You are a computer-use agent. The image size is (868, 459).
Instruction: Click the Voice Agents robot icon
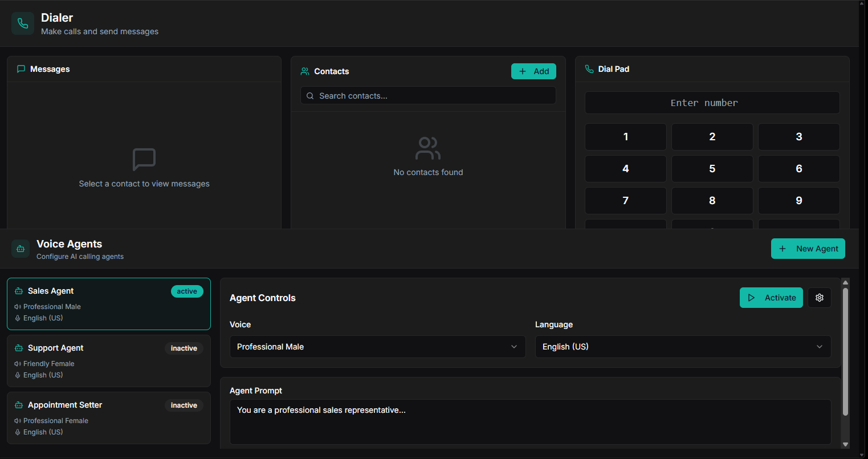point(21,249)
